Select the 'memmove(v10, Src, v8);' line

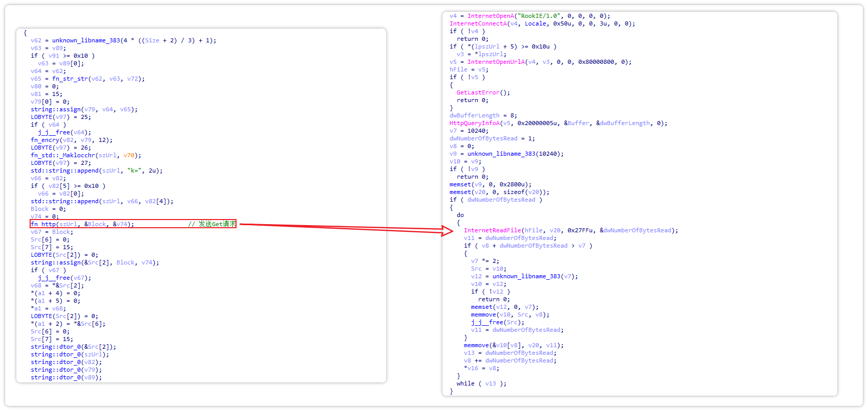[x=510, y=315]
